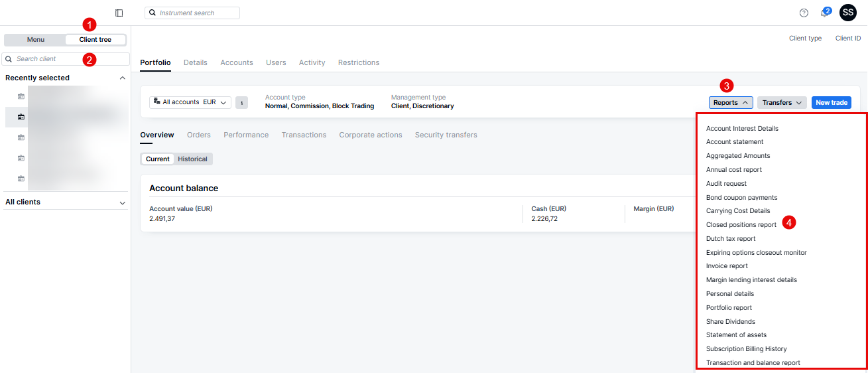The image size is (868, 373).
Task: Click the account info icon beside All accounts
Action: (x=241, y=102)
